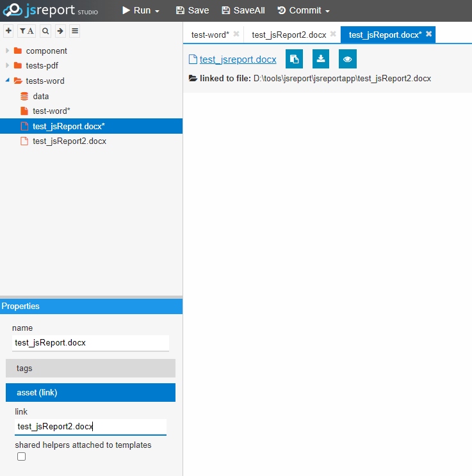Click the download asset icon

[321, 59]
